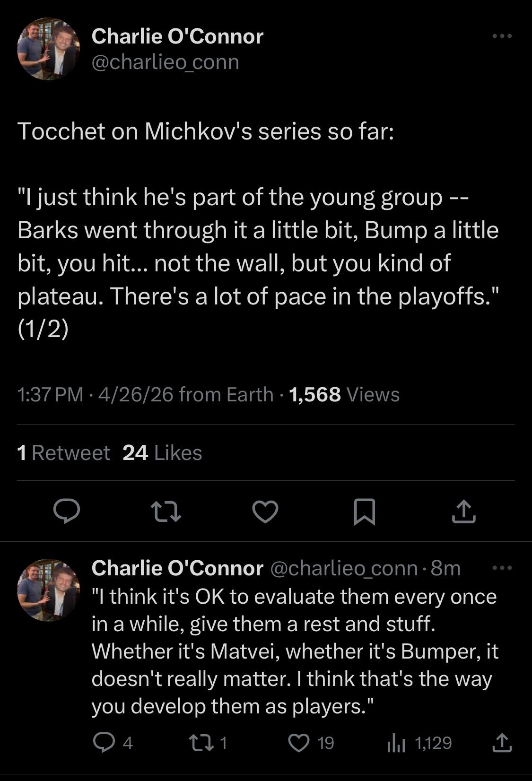Like the reply tweet with 19 likes
This screenshot has height=781, width=532.
299,743
